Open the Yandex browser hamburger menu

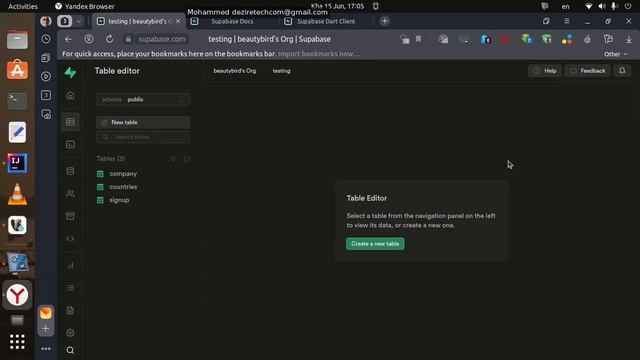(x=567, y=21)
